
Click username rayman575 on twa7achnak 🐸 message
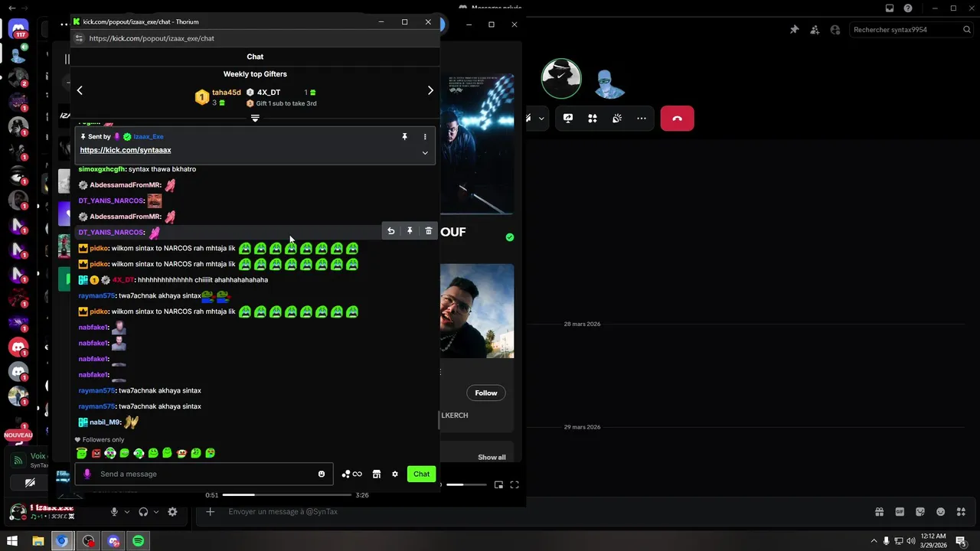tap(96, 295)
